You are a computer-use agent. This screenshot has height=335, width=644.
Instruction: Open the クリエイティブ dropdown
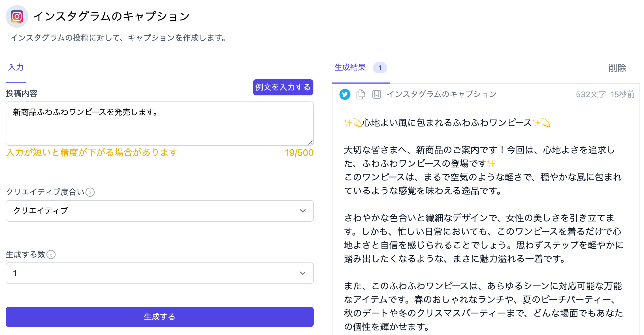159,211
